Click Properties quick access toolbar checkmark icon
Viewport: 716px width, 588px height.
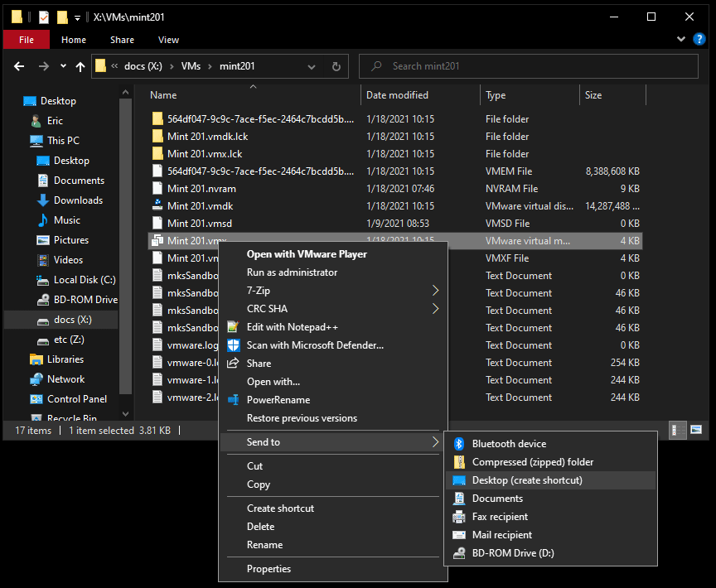(44, 17)
